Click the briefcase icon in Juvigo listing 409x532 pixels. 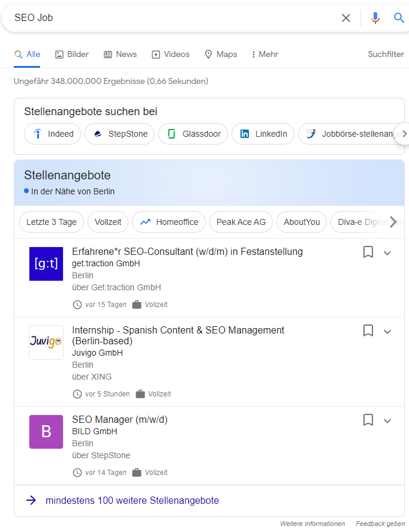[140, 394]
